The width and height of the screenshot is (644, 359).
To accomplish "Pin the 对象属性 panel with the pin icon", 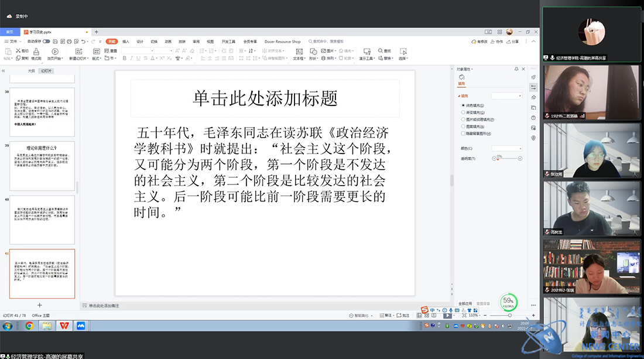I will coord(516,69).
